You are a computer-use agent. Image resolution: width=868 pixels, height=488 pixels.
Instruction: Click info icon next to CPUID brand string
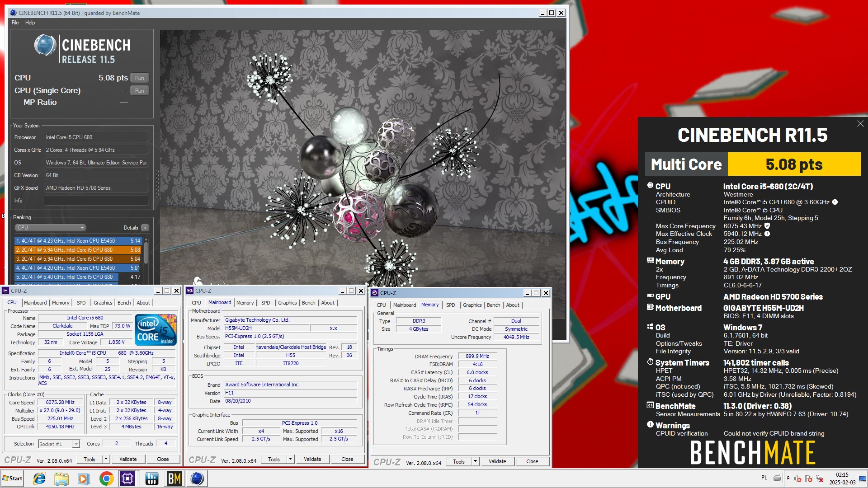tap(835, 202)
